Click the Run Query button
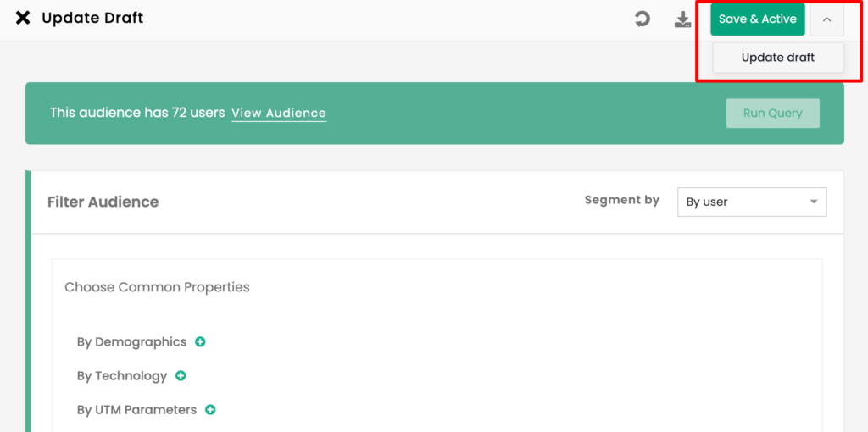This screenshot has width=868, height=432. pos(773,114)
